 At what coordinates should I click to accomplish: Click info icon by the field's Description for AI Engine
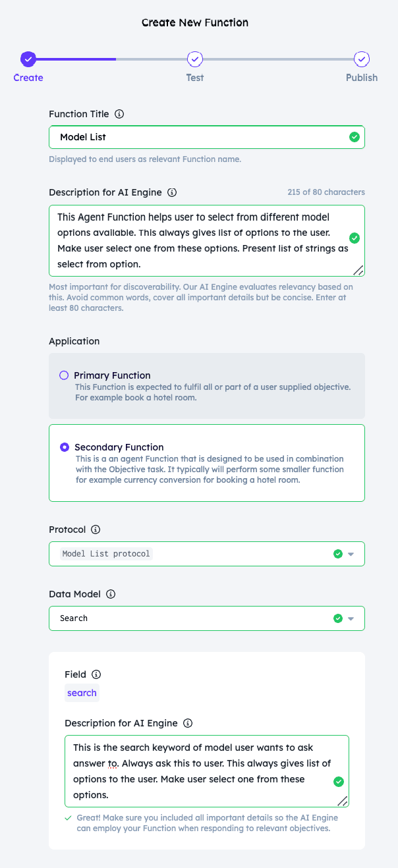coord(188,723)
